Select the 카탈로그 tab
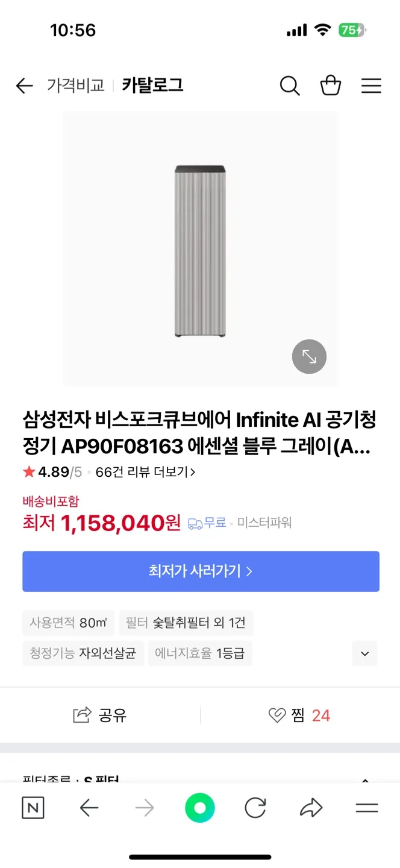This screenshot has width=400, height=868. pos(152,86)
